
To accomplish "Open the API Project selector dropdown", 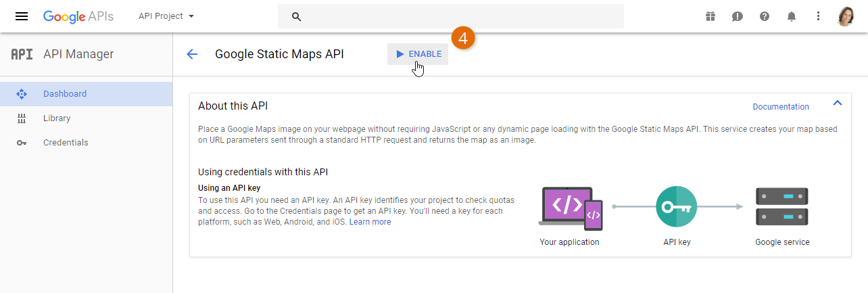I will 166,16.
